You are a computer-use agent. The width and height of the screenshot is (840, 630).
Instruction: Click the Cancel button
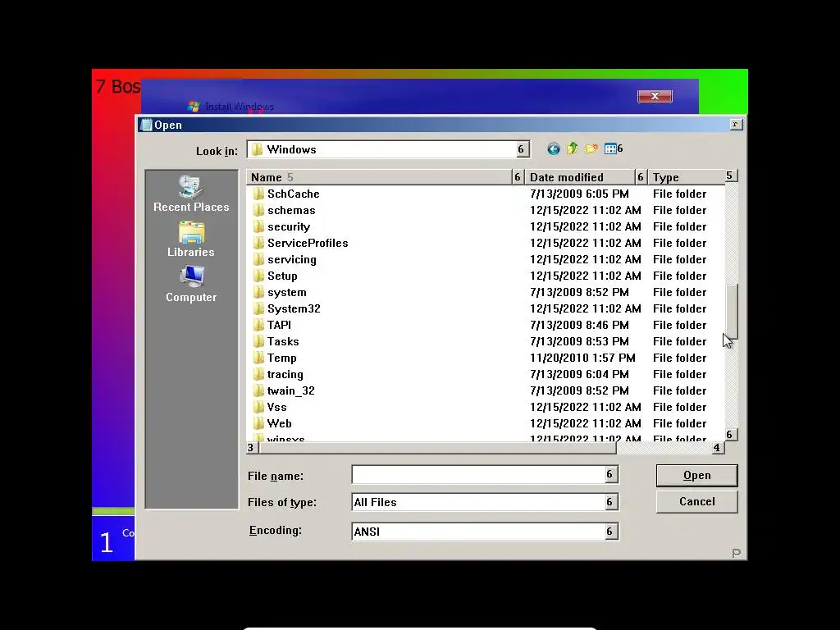coord(697,501)
